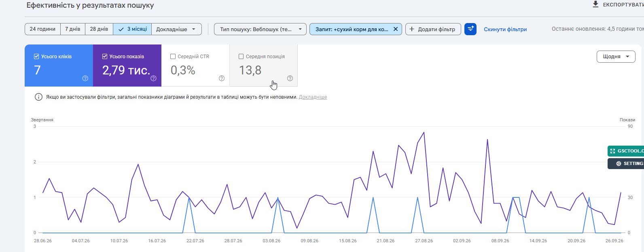Image resolution: width=644 pixels, height=252 pixels.
Task: Select the 7 днів date tab
Action: tap(73, 29)
